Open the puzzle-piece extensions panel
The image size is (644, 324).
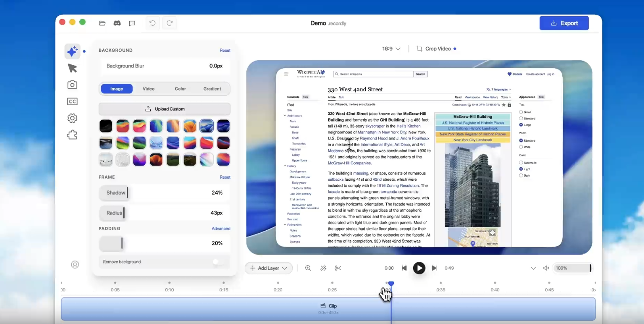coord(72,135)
